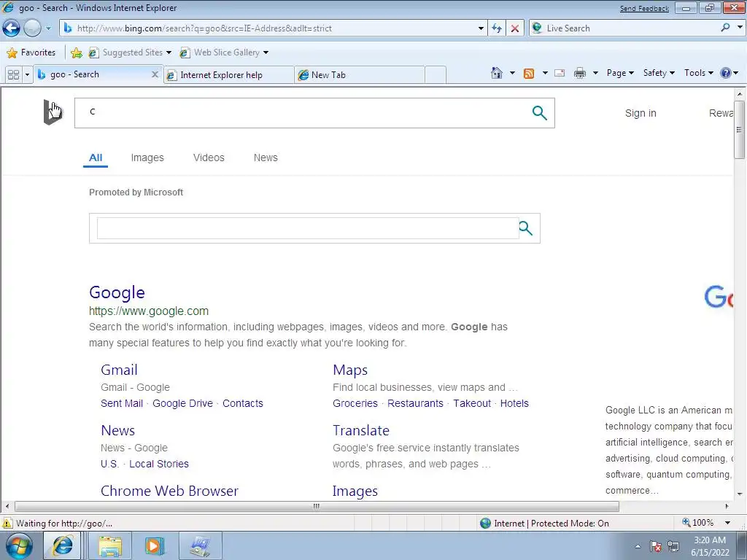Click the Add to Favorites Bar star icon
The width and height of the screenshot is (747, 560).
pyautogui.click(x=76, y=52)
